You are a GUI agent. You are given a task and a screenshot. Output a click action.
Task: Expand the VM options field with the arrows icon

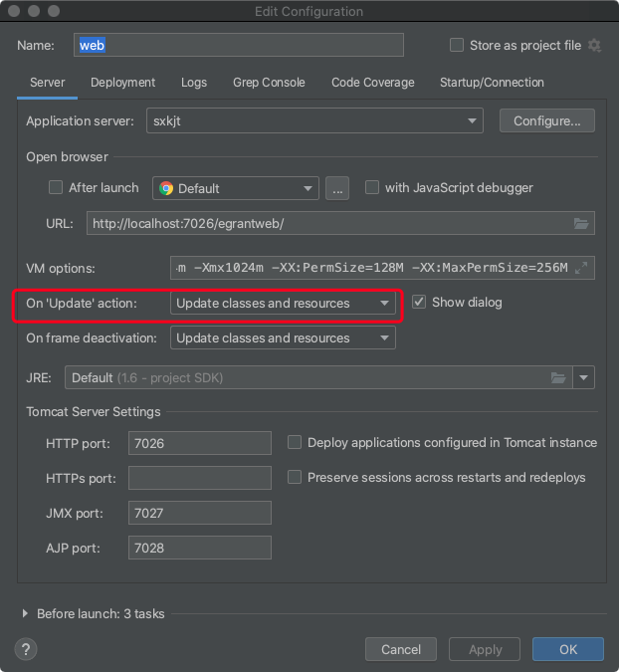click(583, 268)
